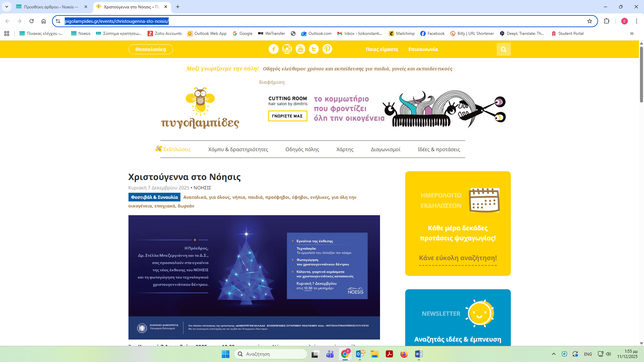The image size is (644, 362).
Task: Open the site's Facebook page icon
Action: click(273, 49)
